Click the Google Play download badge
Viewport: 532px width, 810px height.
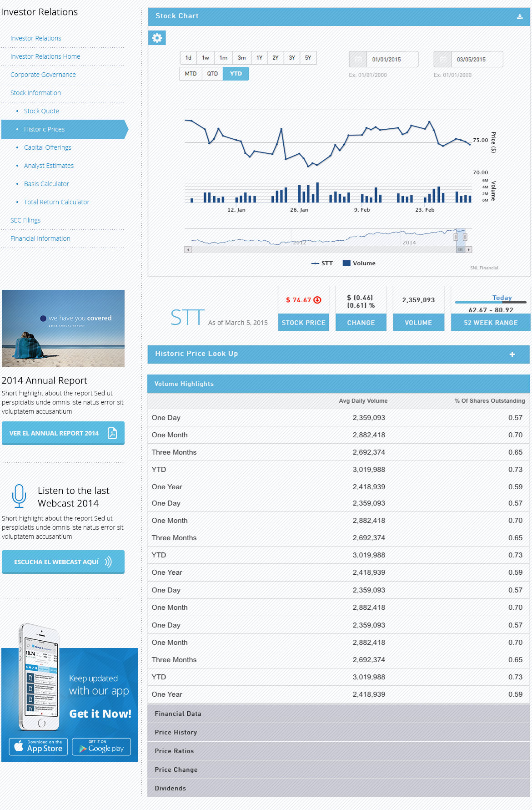(101, 747)
